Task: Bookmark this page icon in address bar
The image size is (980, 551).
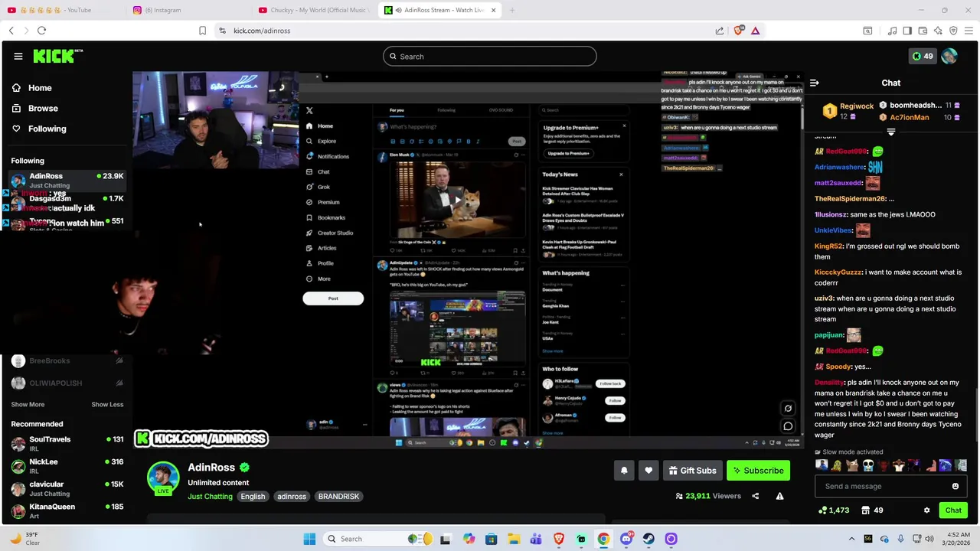Action: click(202, 31)
